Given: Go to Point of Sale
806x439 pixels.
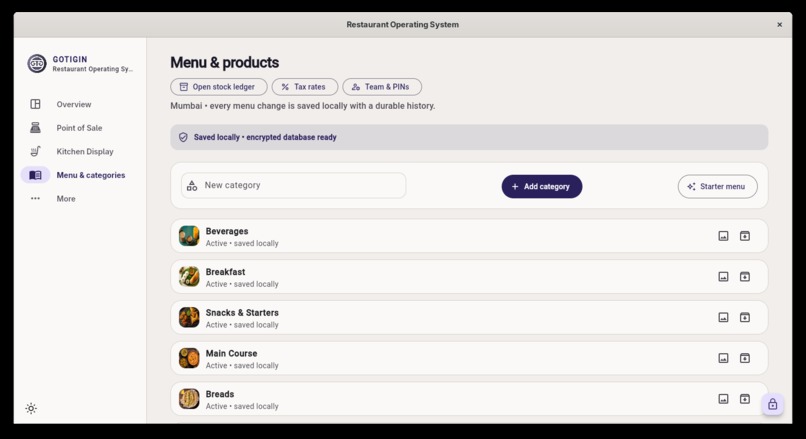Looking at the screenshot, I should click(79, 128).
